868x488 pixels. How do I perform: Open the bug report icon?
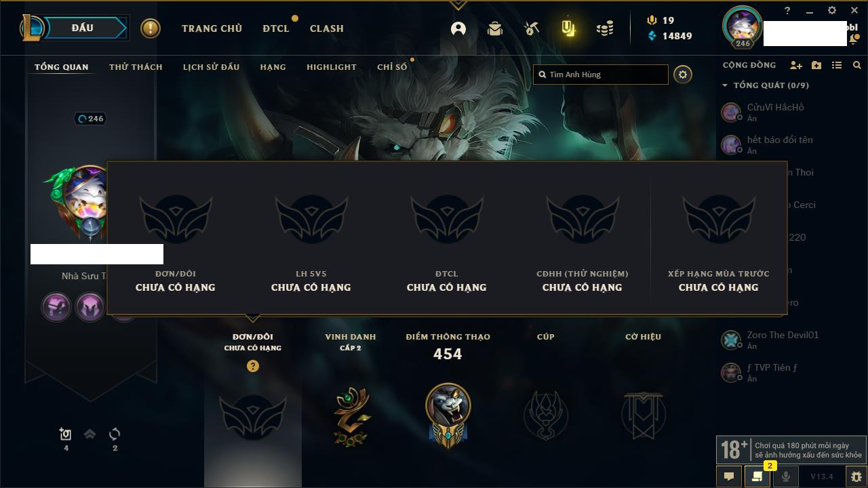tap(856, 476)
